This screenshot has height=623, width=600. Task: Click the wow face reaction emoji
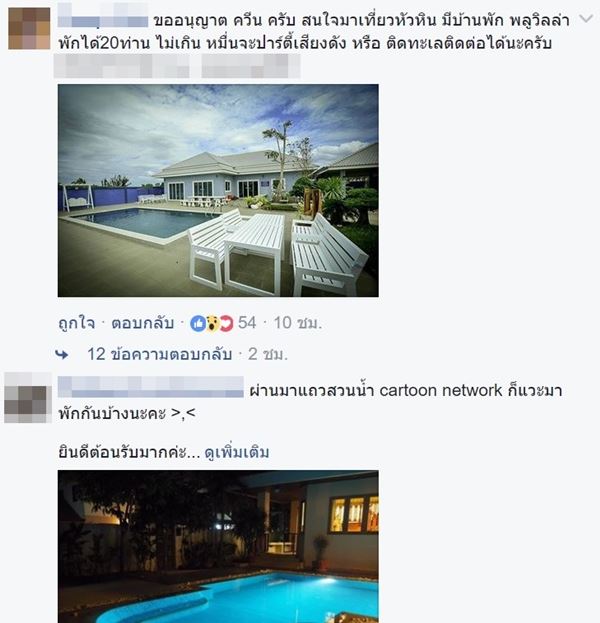point(213,323)
